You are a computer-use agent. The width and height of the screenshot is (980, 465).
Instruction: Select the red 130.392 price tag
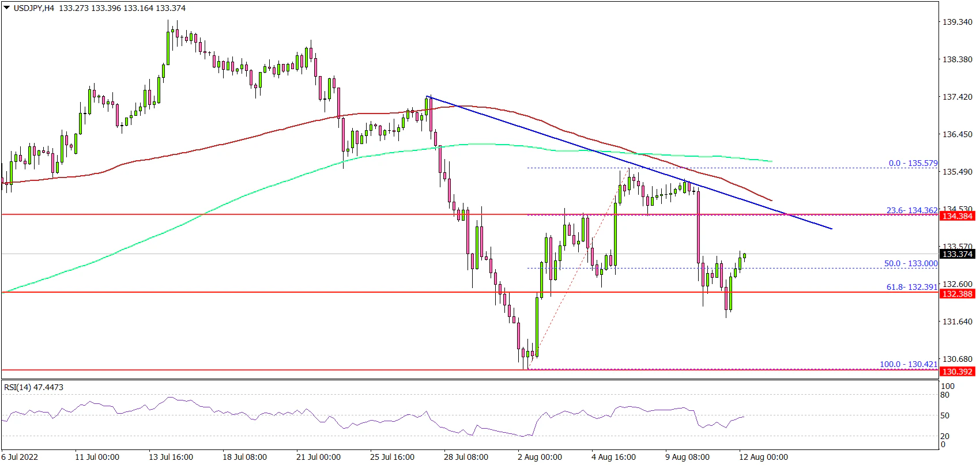(957, 372)
